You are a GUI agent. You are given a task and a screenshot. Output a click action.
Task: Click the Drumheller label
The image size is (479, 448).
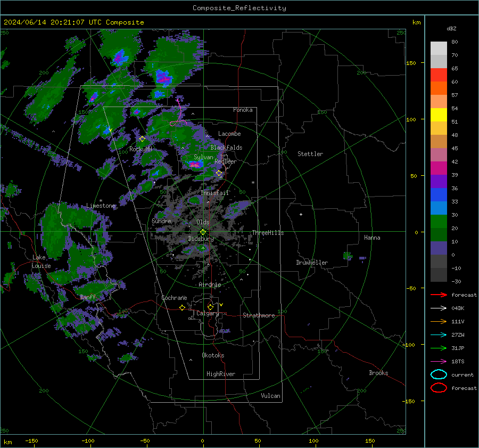click(x=312, y=263)
